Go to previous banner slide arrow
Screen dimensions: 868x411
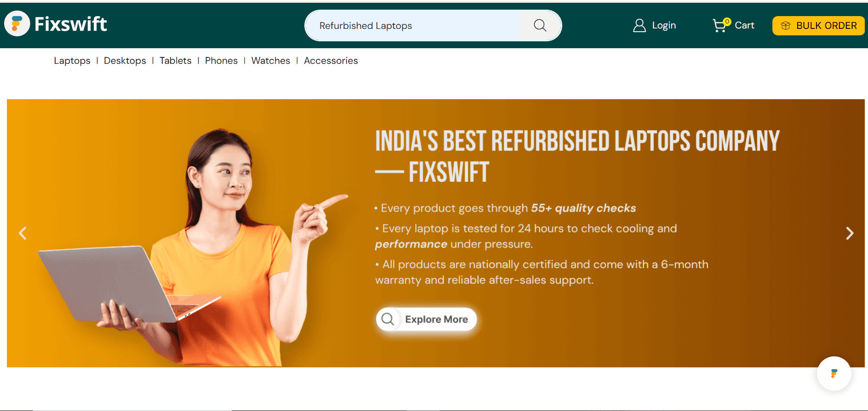coord(23,233)
